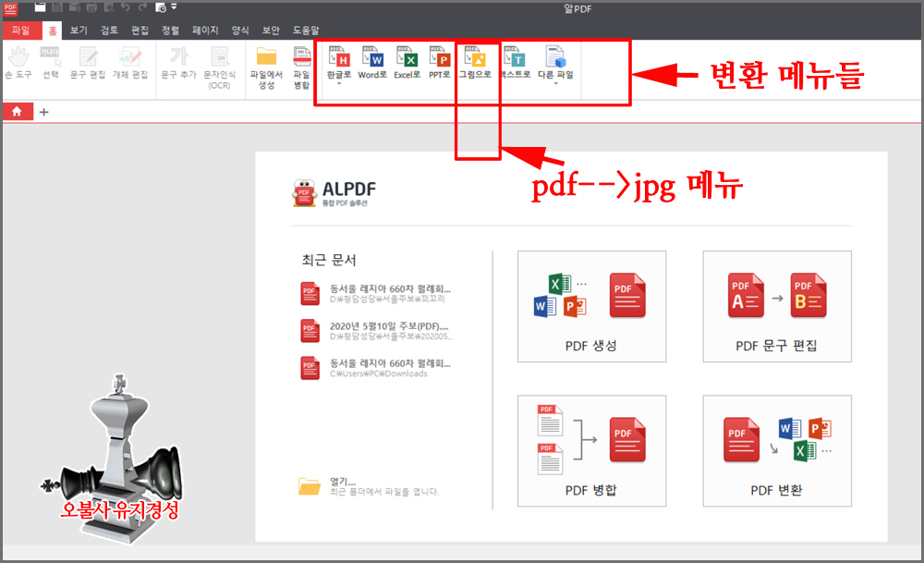
Task: Open the 문구 편집 text edit tool
Action: (88, 63)
